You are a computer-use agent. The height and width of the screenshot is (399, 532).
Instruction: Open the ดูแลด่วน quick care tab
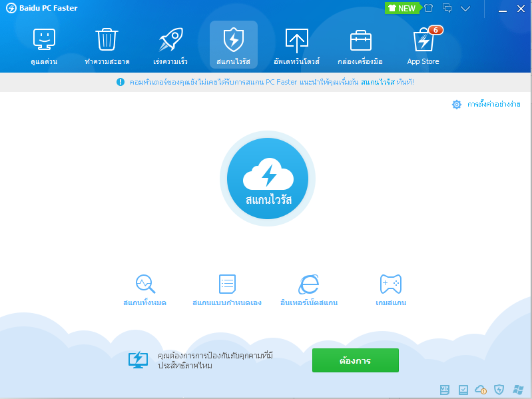click(44, 45)
